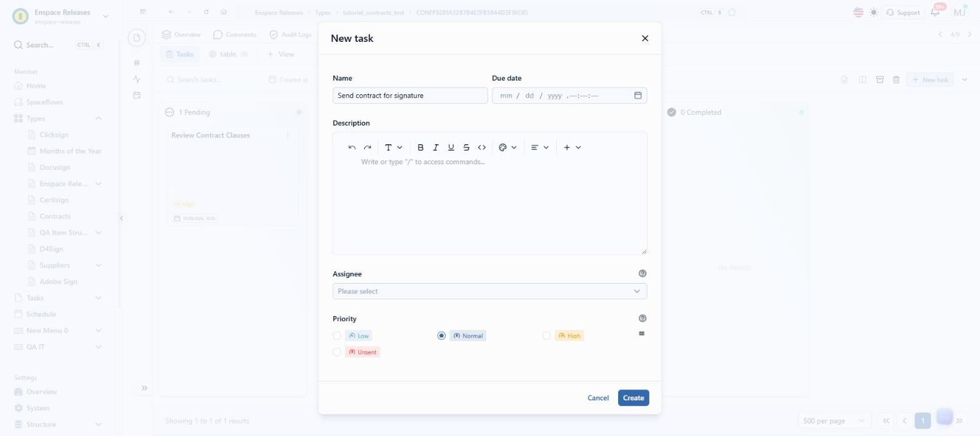Select Urgent priority radio button

tap(337, 352)
